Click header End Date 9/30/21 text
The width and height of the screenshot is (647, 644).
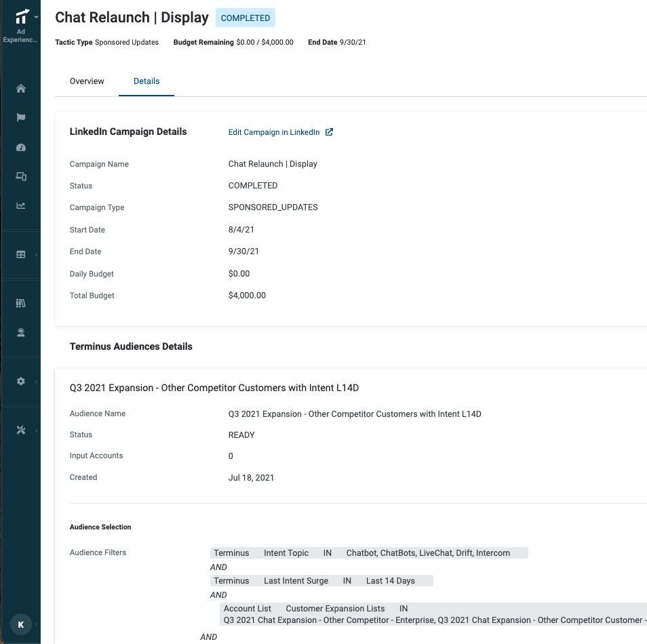tap(336, 42)
